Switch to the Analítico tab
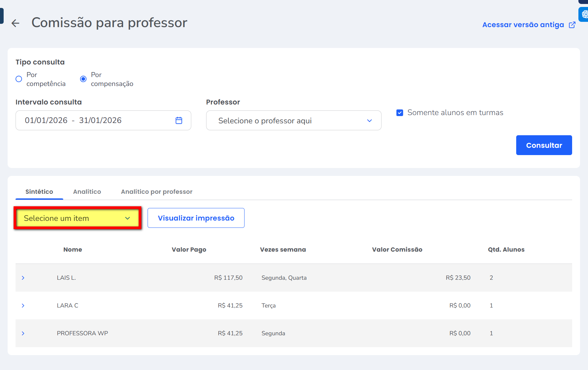588x370 pixels. (87, 192)
